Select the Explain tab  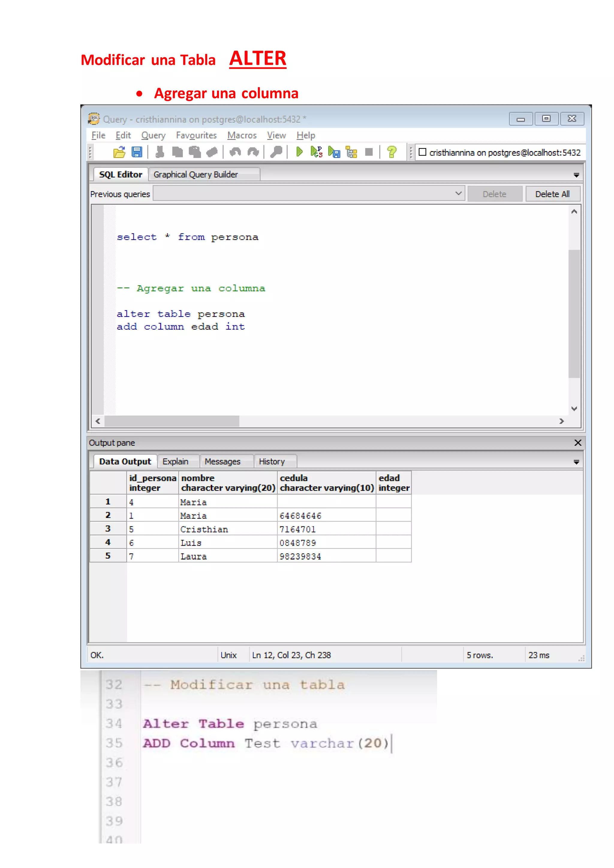178,461
